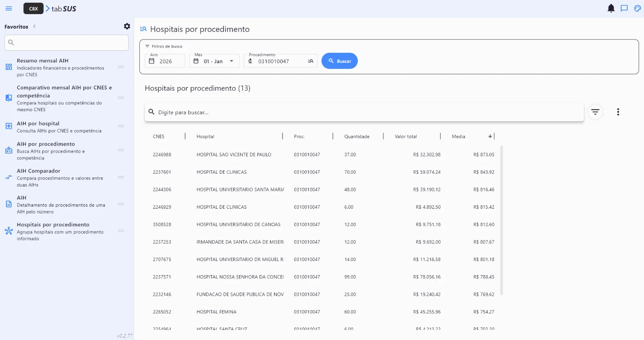The width and height of the screenshot is (644, 340).
Task: Sort by the CNES column header
Action: [159, 137]
